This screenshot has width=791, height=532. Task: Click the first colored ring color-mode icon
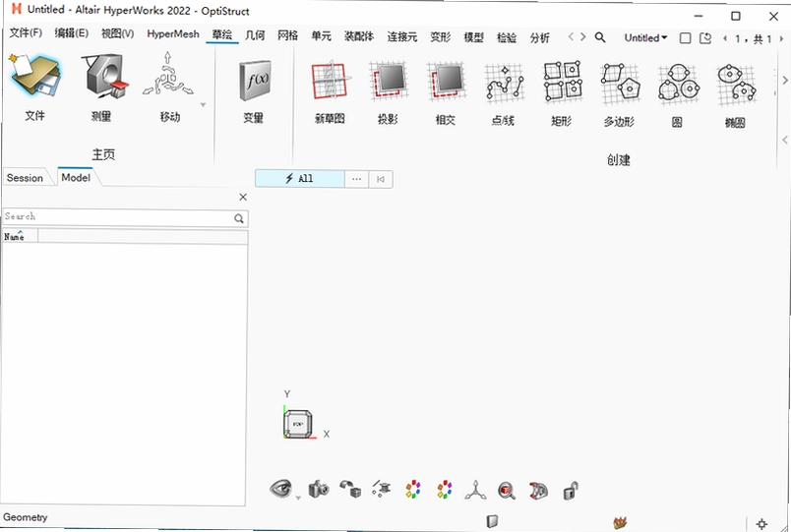413,490
